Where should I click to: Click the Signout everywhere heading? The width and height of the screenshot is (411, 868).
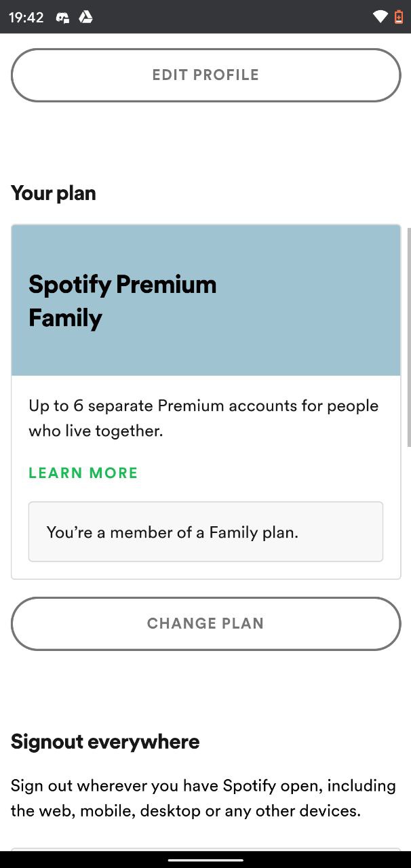(x=105, y=742)
